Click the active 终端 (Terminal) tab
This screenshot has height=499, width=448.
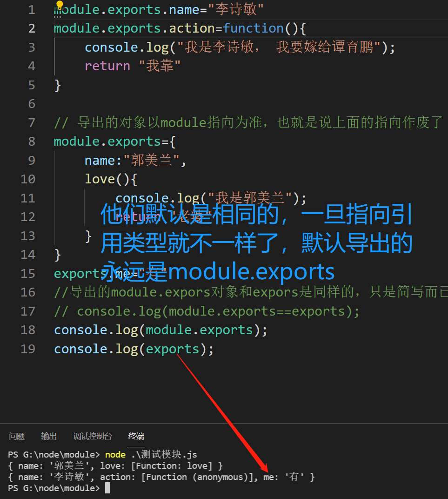[x=135, y=436]
